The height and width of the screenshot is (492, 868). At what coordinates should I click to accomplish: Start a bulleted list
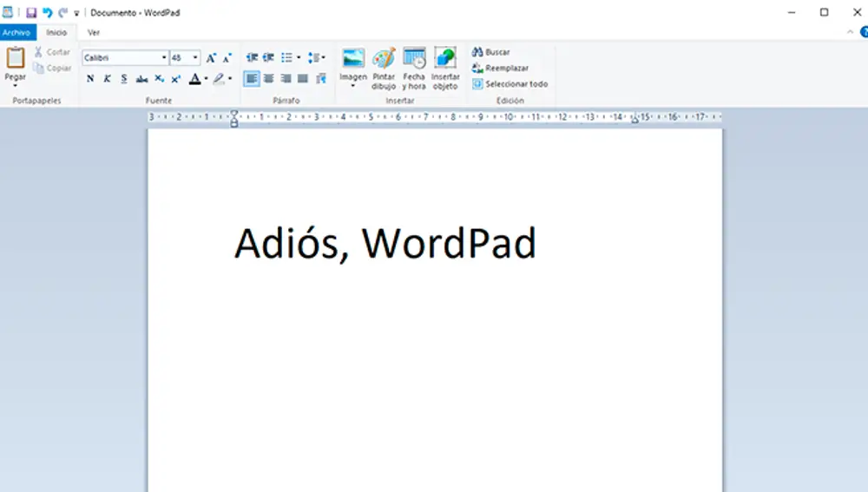(286, 57)
